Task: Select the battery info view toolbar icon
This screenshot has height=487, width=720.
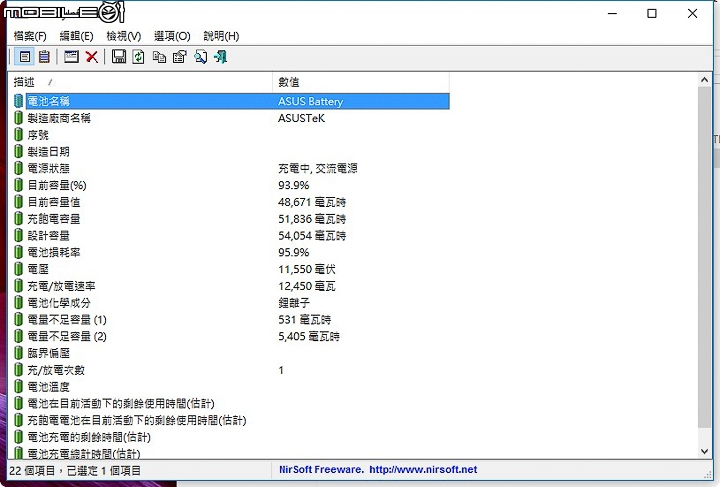Action: click(24, 57)
